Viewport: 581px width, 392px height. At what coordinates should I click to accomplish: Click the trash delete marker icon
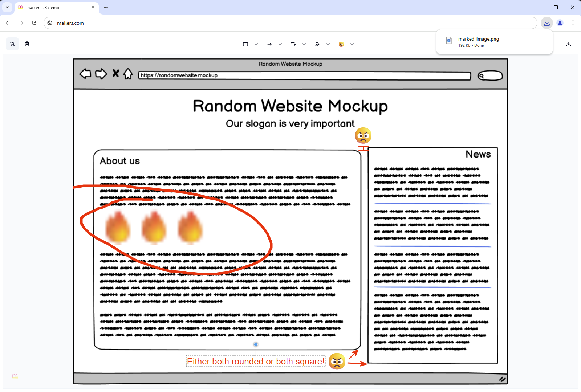point(27,44)
